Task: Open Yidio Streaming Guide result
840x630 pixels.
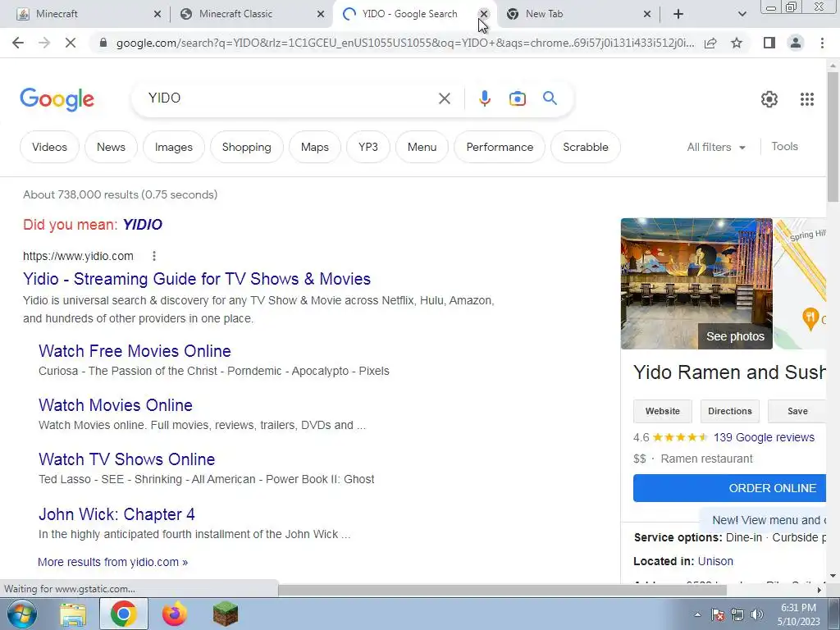Action: point(197,279)
